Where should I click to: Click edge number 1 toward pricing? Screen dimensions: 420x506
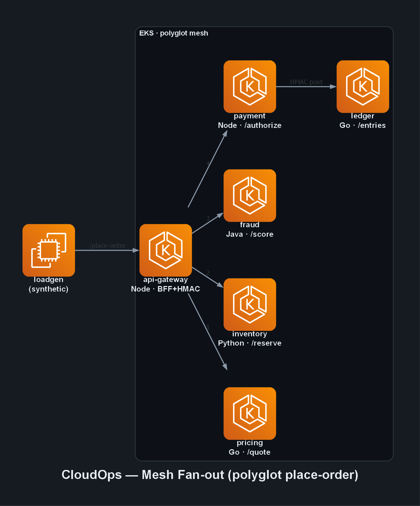(208, 327)
